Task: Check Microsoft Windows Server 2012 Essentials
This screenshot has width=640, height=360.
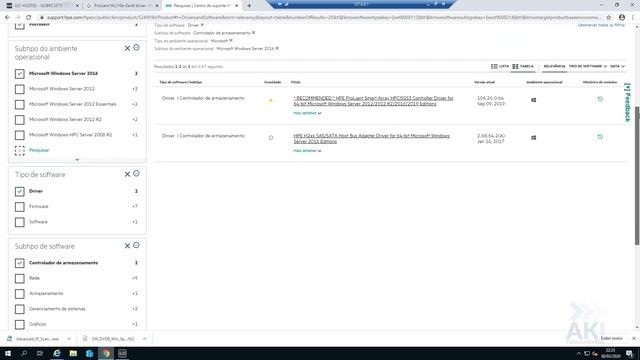Action: (19, 104)
